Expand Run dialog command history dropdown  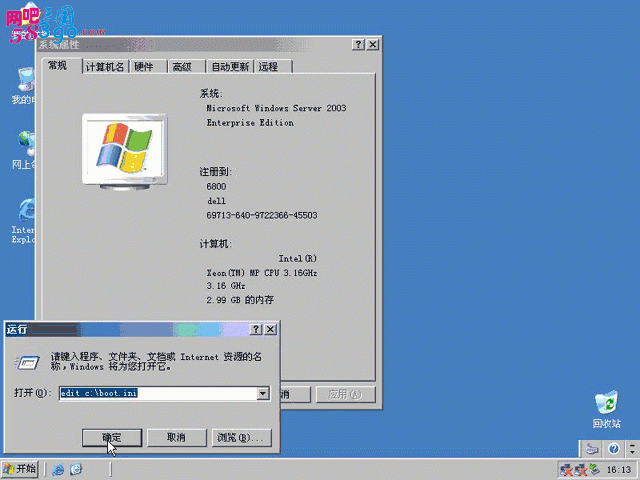263,393
